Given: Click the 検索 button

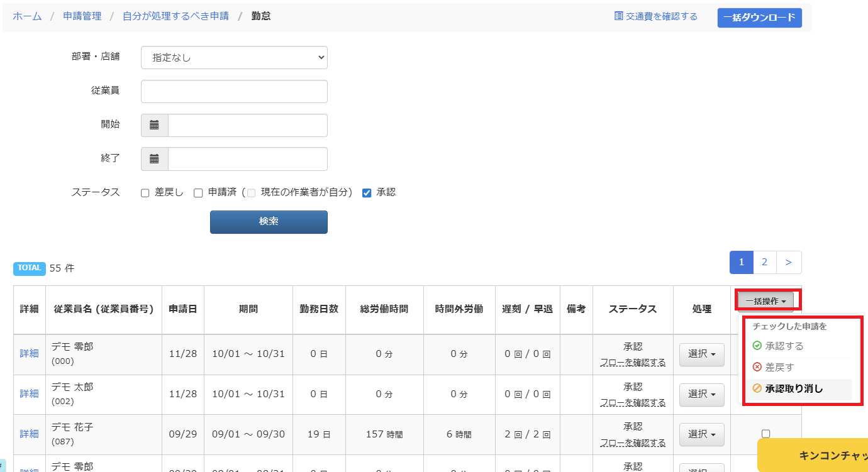Looking at the screenshot, I should 269,222.
